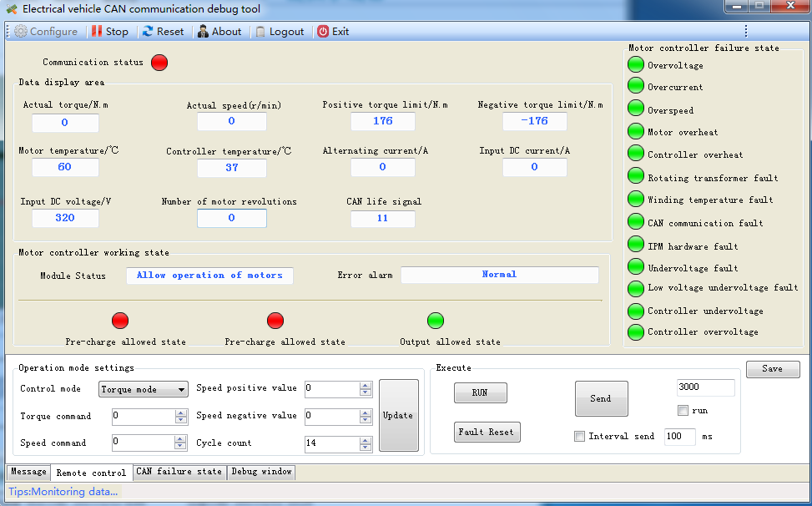
Task: Click the green Overvoltage failure indicator
Action: pos(636,65)
